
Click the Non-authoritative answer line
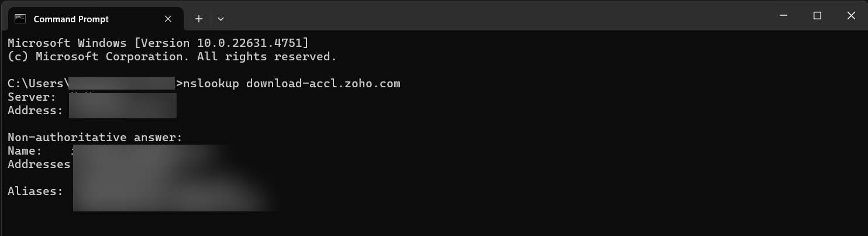(95, 138)
